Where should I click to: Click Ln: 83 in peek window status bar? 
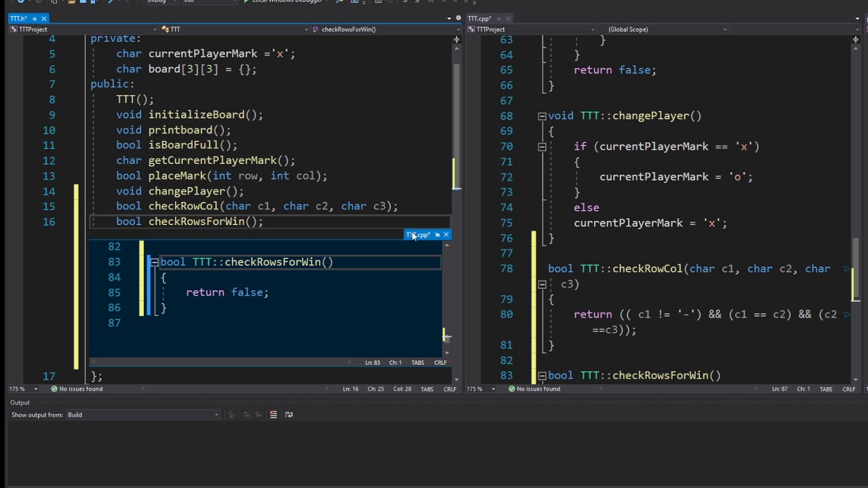(373, 363)
